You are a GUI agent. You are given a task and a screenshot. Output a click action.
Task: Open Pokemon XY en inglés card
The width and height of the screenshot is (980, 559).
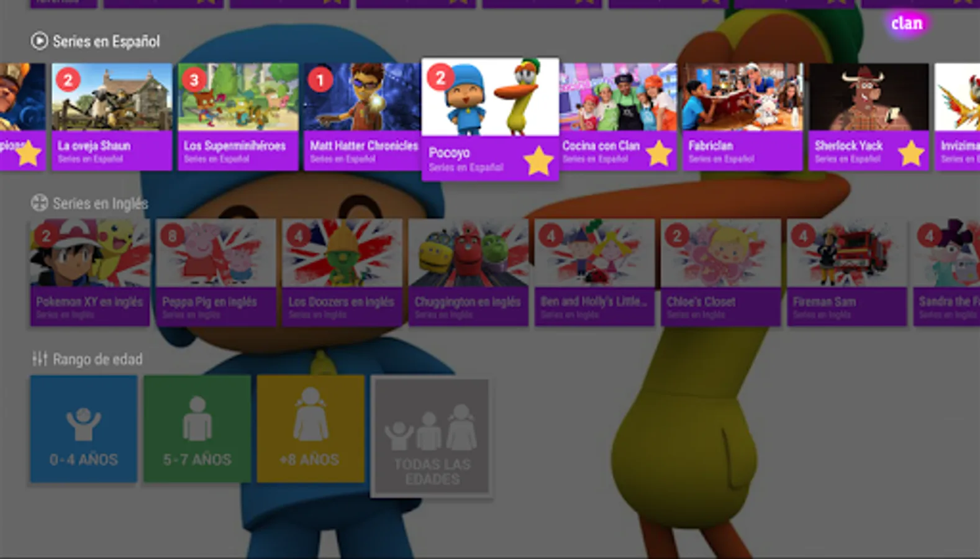(90, 272)
